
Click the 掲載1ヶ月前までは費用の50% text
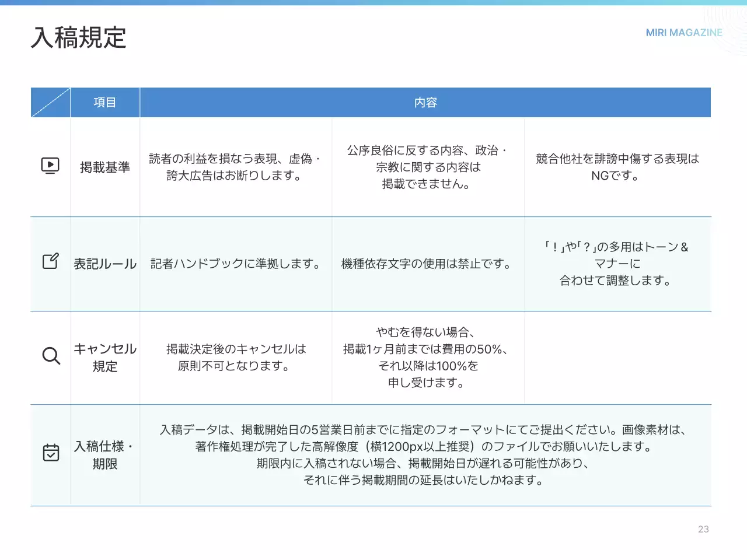point(426,349)
